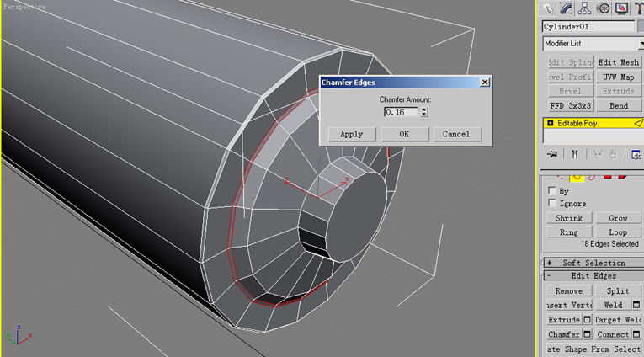Screen dimensions: 644x357
Task: Enable the Ignore checkbox
Action: click(x=552, y=203)
